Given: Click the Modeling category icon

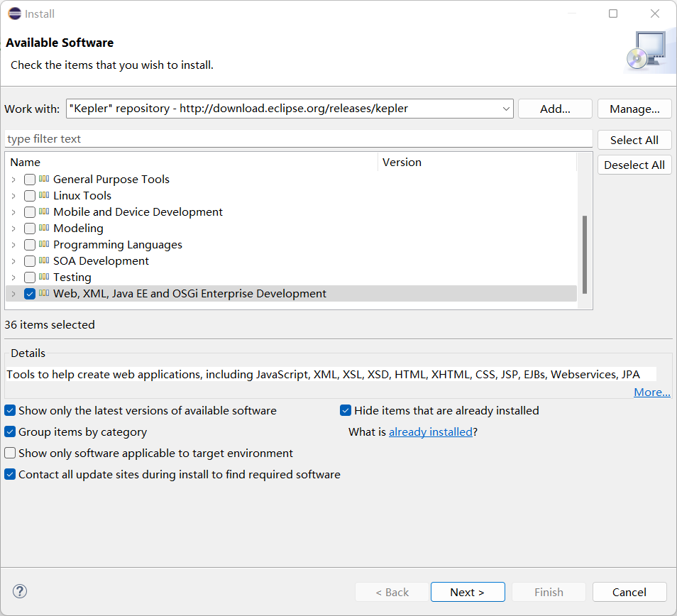Looking at the screenshot, I should tap(45, 228).
